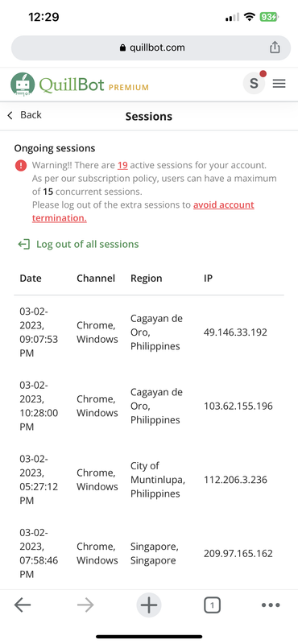This screenshot has width=298, height=644.
Task: Select the 49.146.33.192 session row
Action: (x=149, y=332)
